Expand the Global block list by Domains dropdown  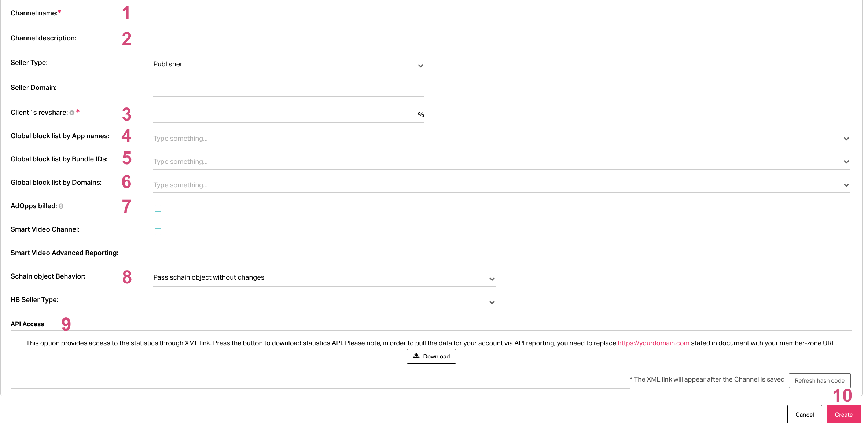coord(501,185)
